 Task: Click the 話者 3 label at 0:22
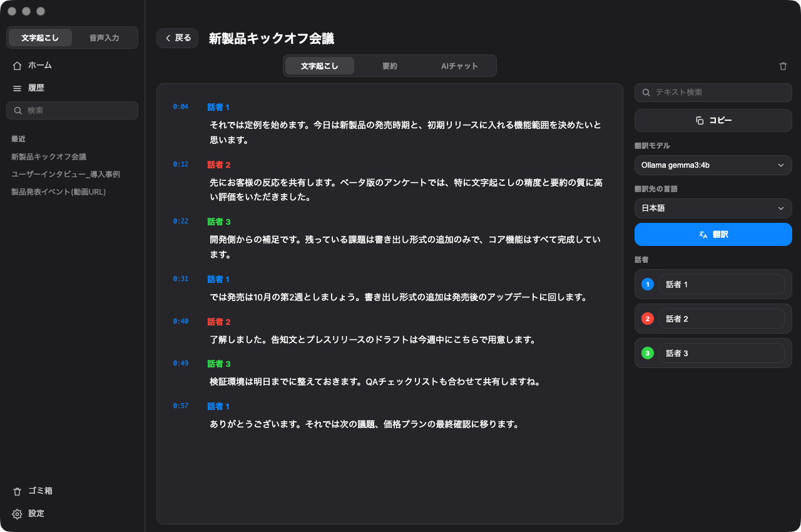pyautogui.click(x=219, y=222)
